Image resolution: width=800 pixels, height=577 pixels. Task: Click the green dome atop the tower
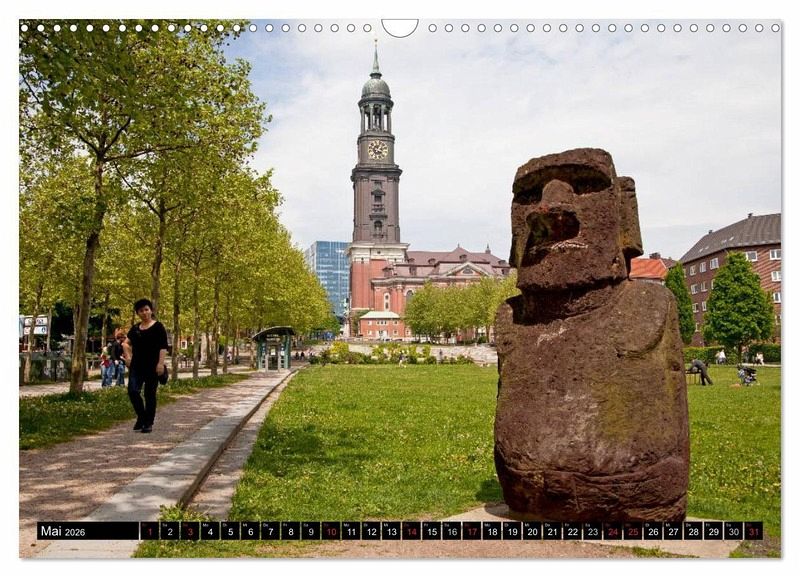(x=376, y=87)
